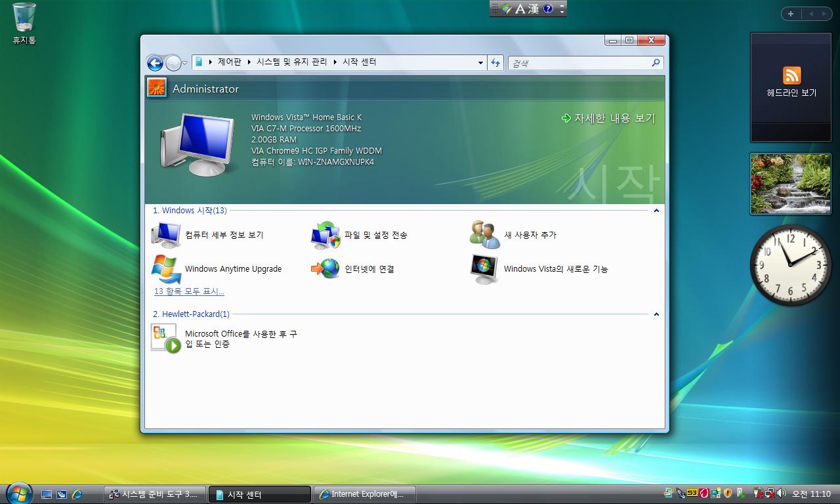Image resolution: width=840 pixels, height=504 pixels.
Task: Open the address bar history dropdown
Action: [x=480, y=63]
